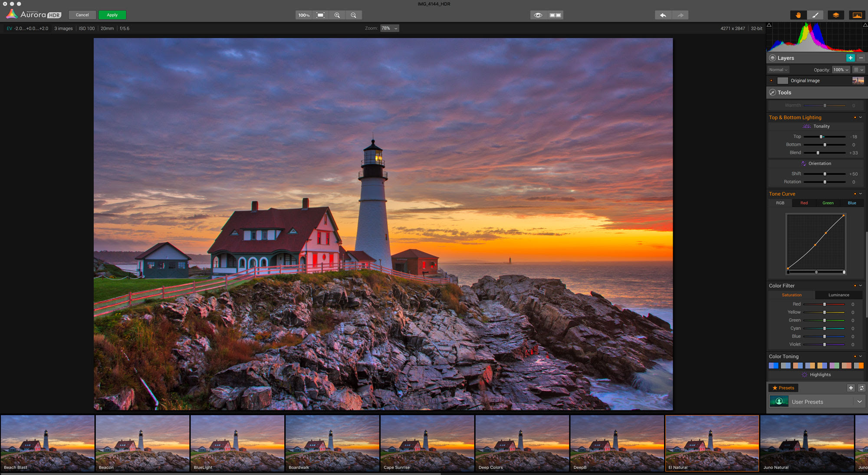Image resolution: width=868 pixels, height=475 pixels.
Task: Apply the Beach Blast preset thumbnail
Action: click(48, 443)
